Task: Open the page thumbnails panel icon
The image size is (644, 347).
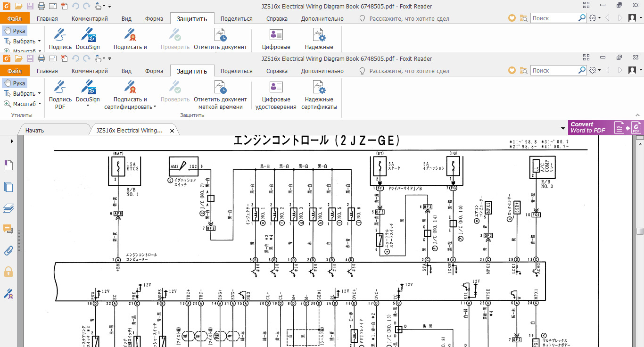Action: point(8,187)
